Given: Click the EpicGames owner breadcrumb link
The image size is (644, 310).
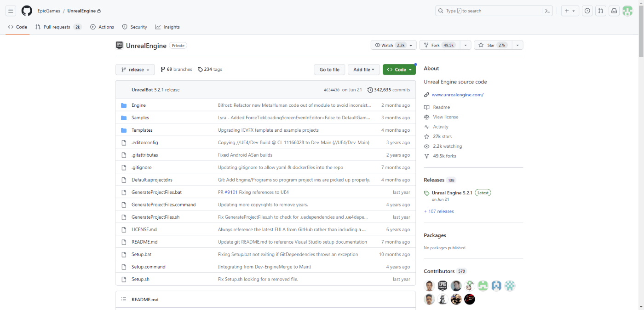Looking at the screenshot, I should tap(49, 11).
